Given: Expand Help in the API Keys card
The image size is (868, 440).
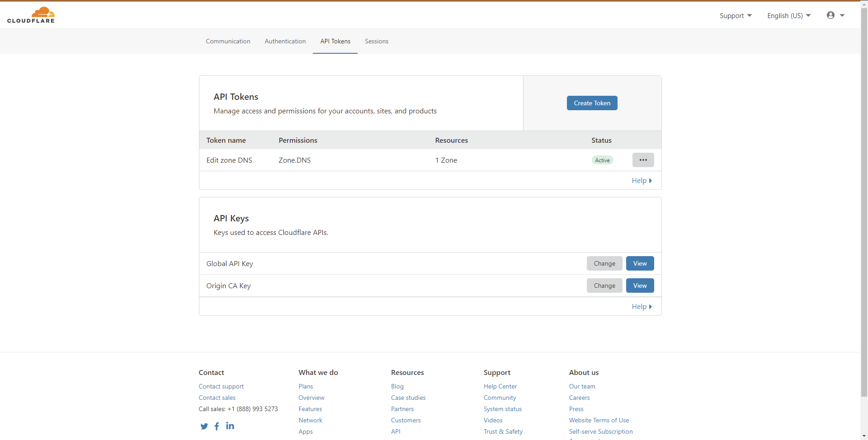Looking at the screenshot, I should point(642,306).
